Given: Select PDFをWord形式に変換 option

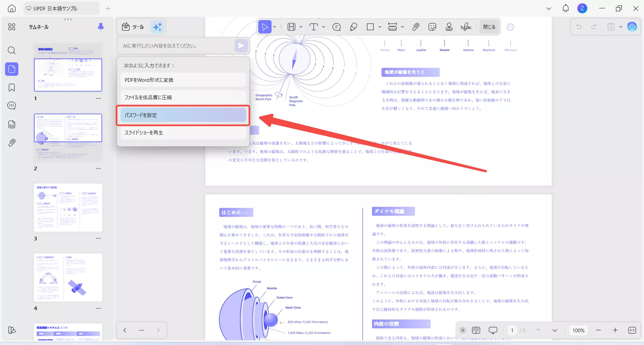Looking at the screenshot, I should [183, 80].
